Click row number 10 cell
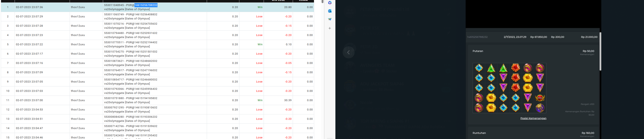This screenshot has width=644, height=139. (8, 91)
